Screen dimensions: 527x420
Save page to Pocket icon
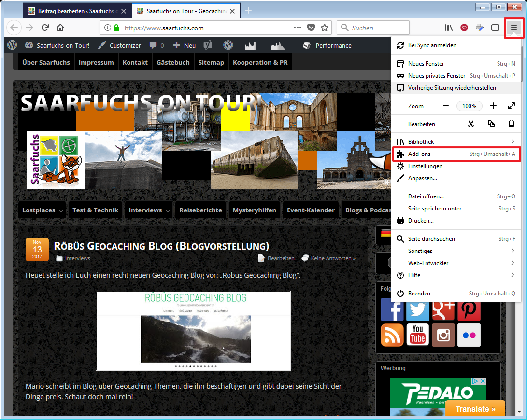[x=311, y=28]
